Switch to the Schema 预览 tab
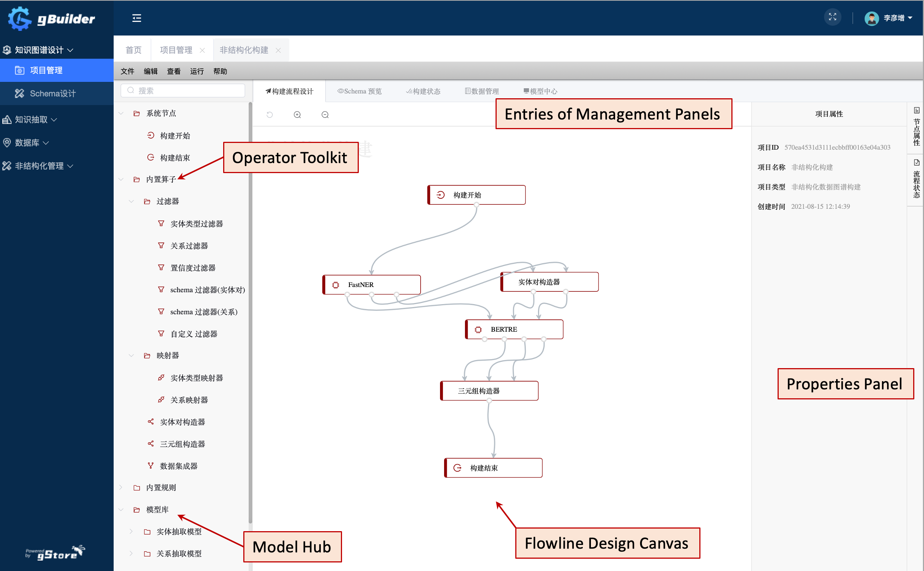Screen dimensions: 924x571 [360, 92]
